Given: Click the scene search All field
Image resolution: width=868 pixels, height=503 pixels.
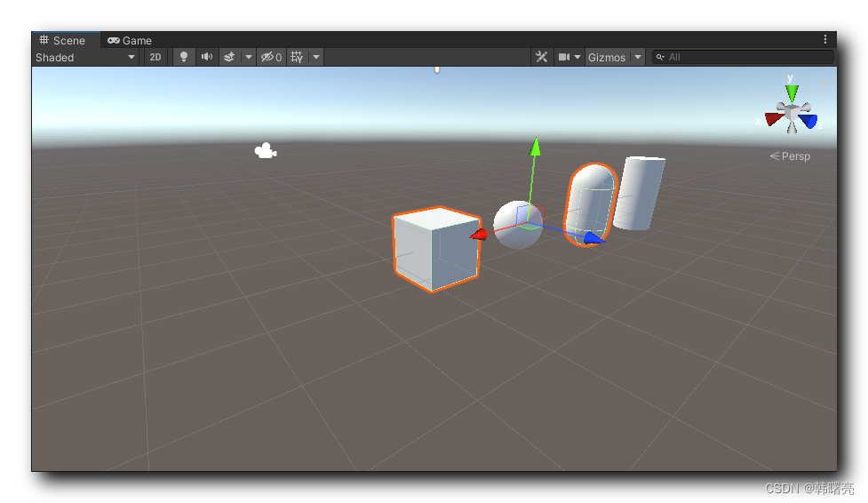Looking at the screenshot, I should pos(743,57).
